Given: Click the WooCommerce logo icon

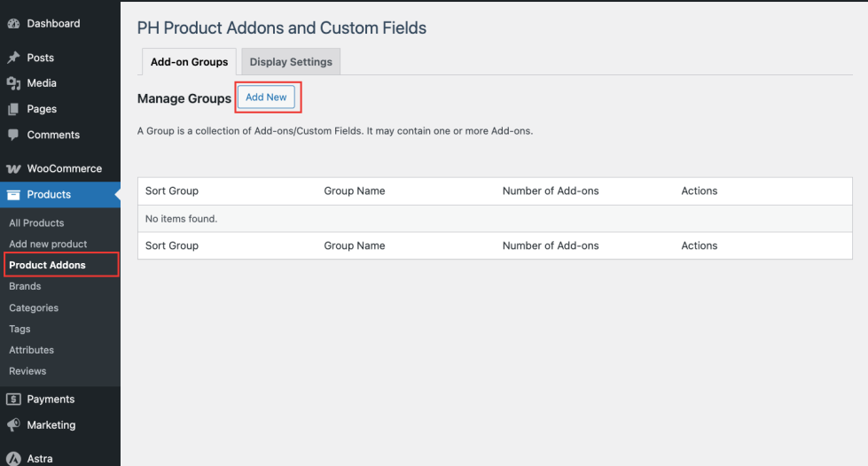Looking at the screenshot, I should (x=14, y=169).
